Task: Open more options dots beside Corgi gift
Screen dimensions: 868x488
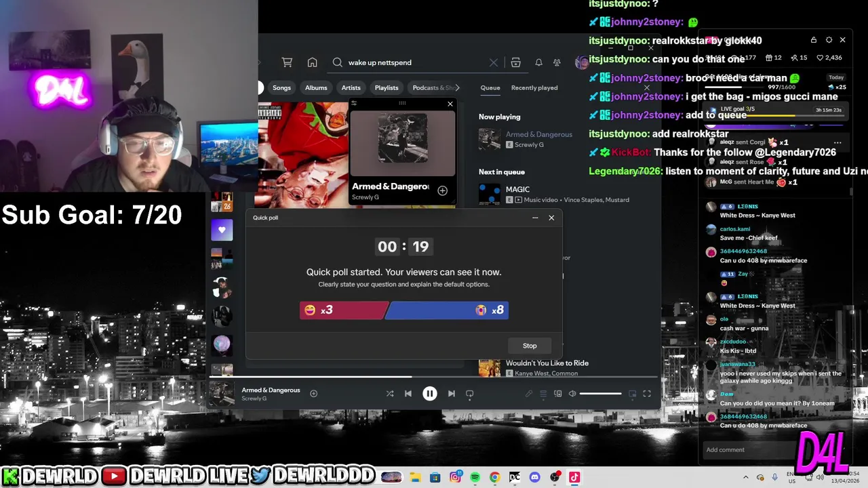Action: pos(837,142)
